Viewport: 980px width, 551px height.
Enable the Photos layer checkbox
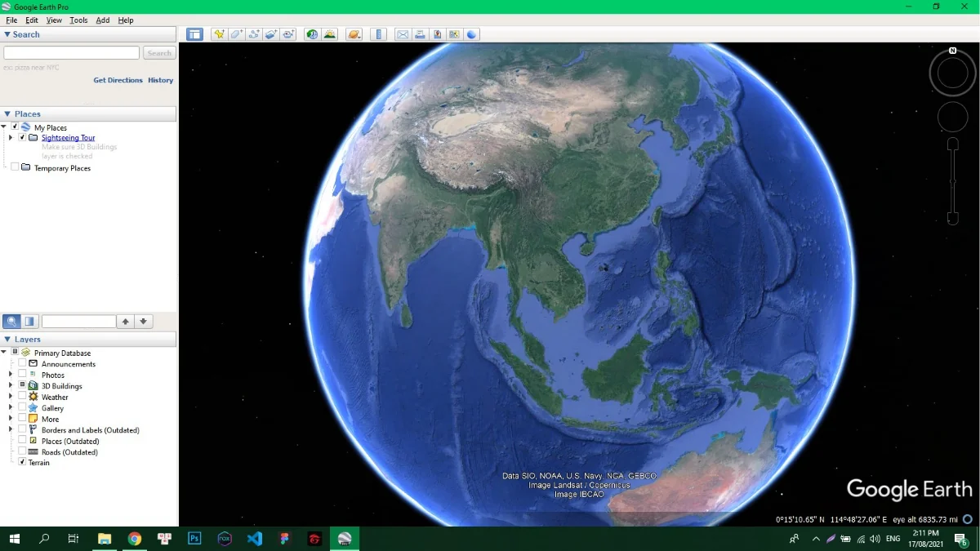[22, 375]
